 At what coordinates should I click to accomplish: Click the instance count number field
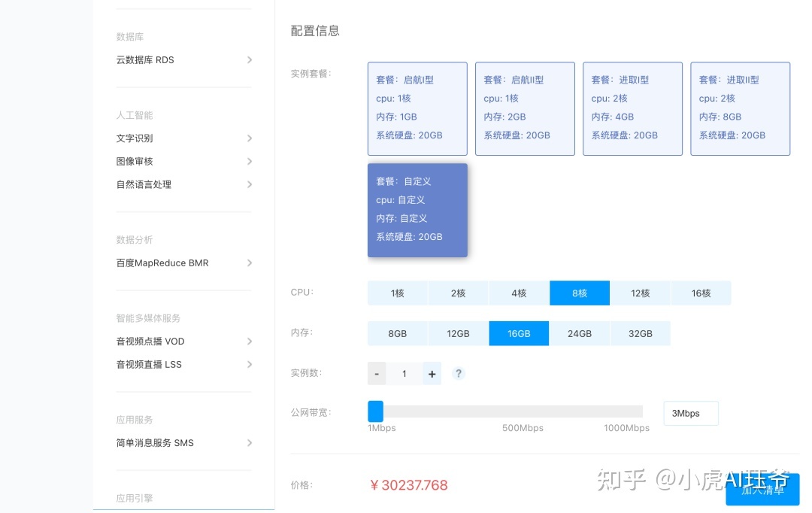coord(404,374)
